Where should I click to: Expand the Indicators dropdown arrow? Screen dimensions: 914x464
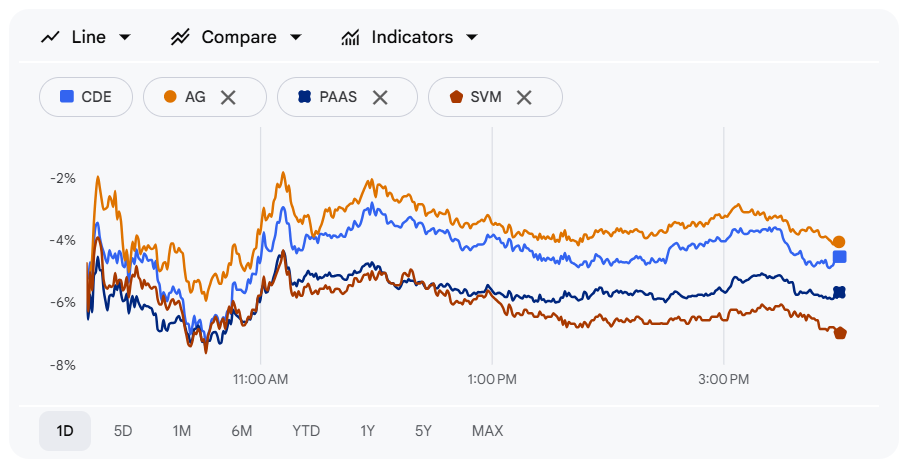tap(471, 38)
